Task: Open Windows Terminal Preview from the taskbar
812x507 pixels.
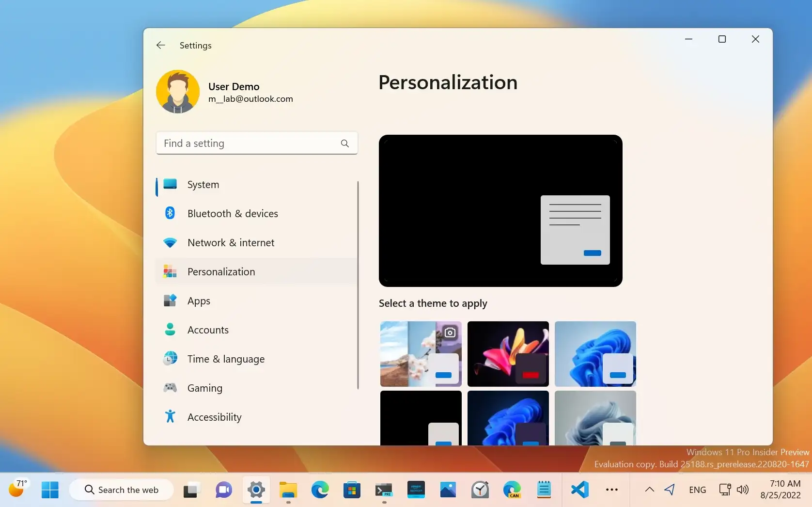Action: (x=384, y=491)
